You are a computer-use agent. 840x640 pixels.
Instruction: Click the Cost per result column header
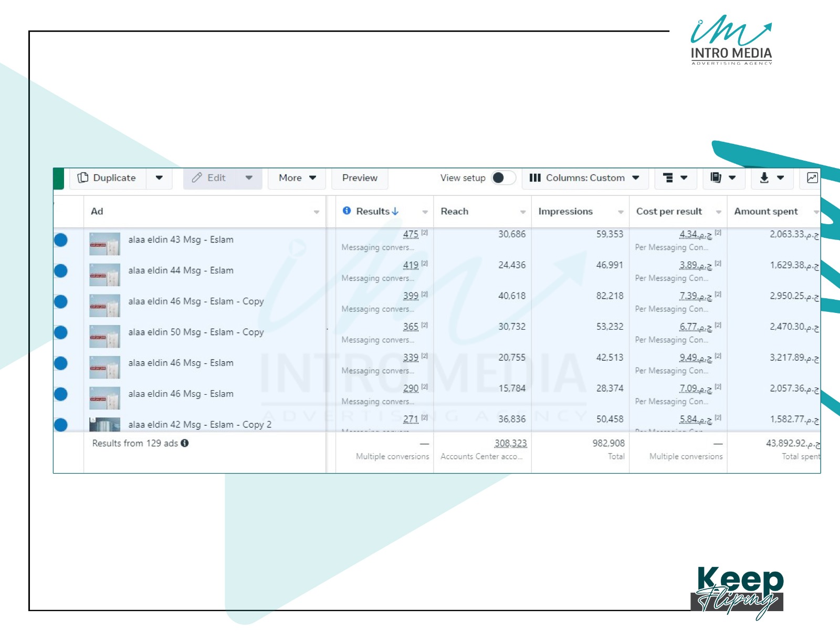[669, 211]
